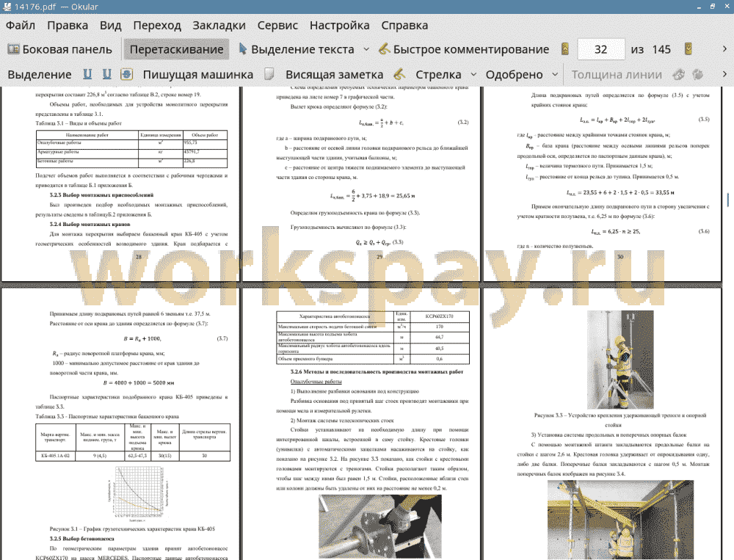
Task: Click the page number field showing 32
Action: coord(601,49)
